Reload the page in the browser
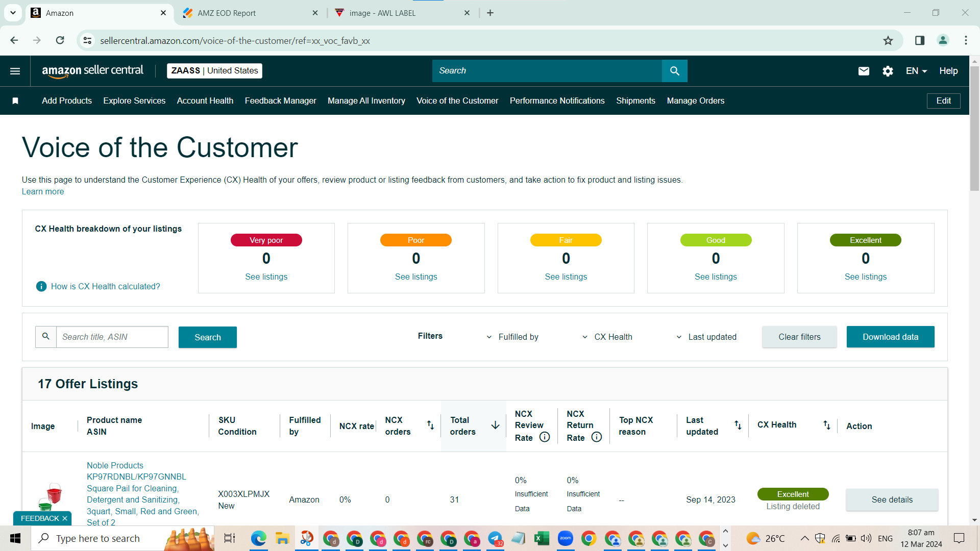This screenshot has height=551, width=980. [60, 40]
